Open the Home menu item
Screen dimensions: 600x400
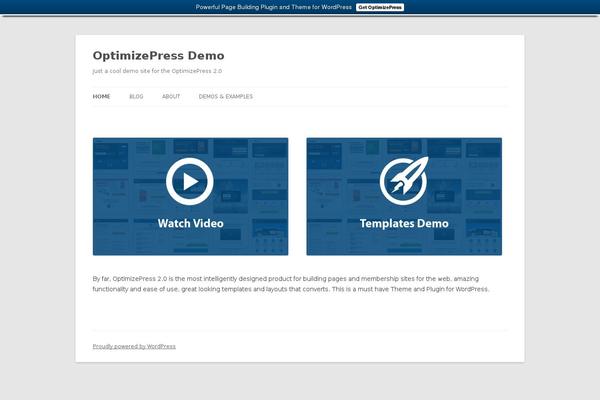pos(101,96)
